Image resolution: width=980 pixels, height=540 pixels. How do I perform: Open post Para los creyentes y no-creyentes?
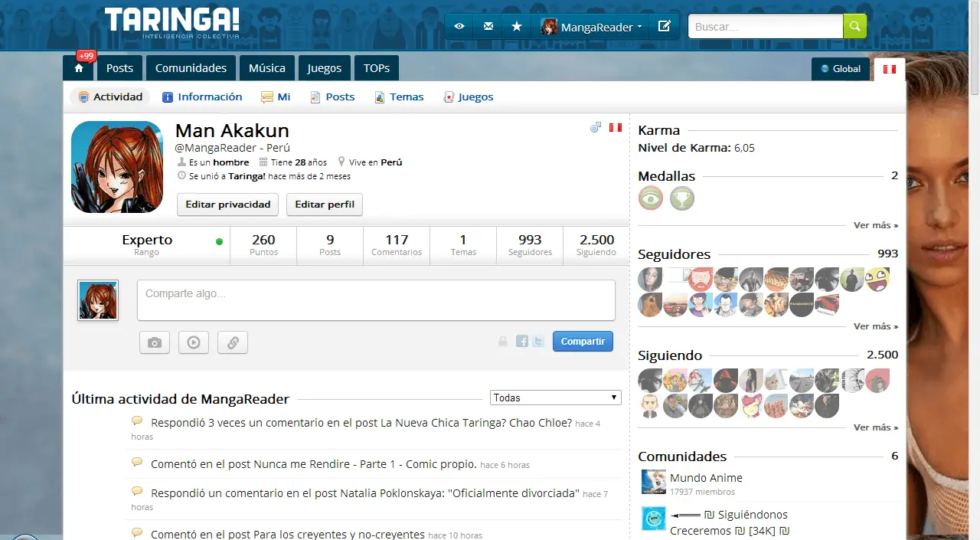[x=339, y=535]
